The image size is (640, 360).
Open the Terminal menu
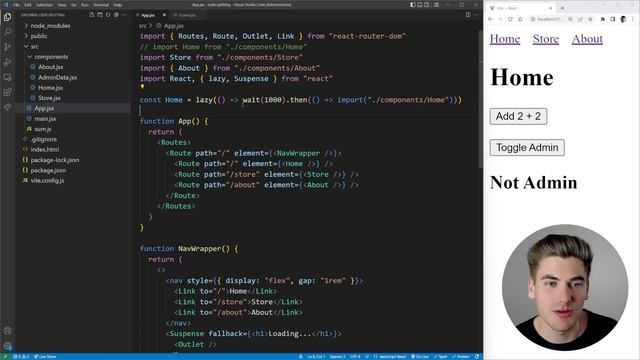click(x=101, y=5)
